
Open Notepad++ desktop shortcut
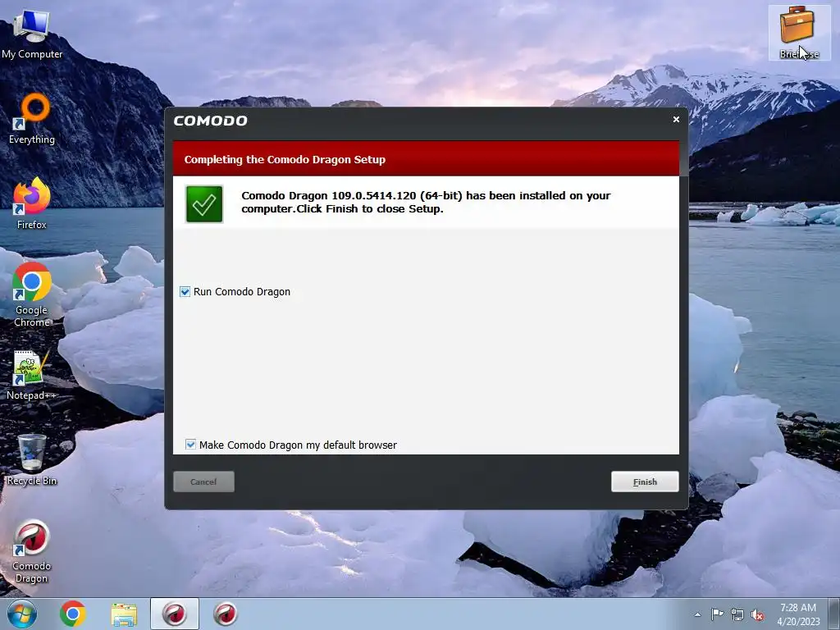point(32,375)
